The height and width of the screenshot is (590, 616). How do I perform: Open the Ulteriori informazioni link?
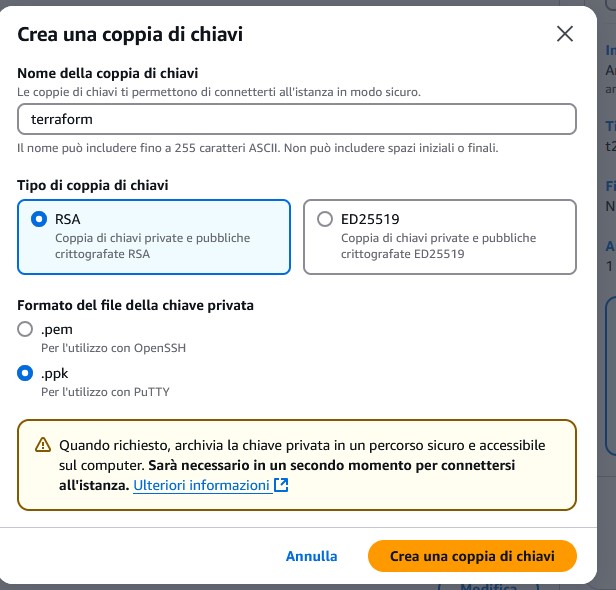tap(201, 486)
